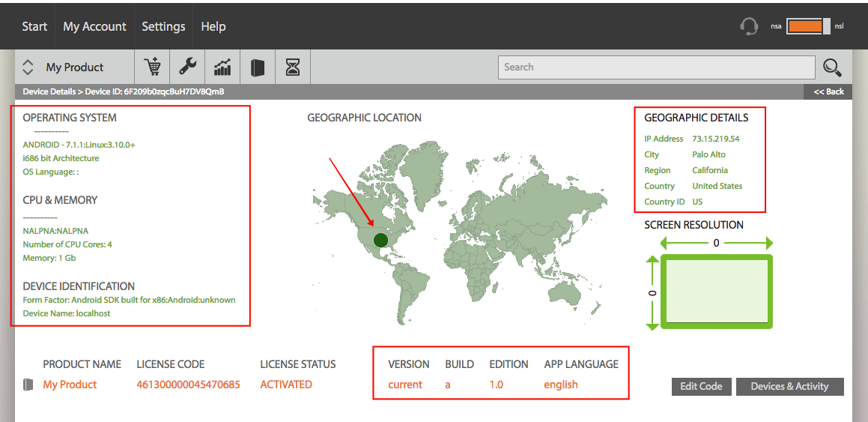Click the shopping cart icon in toolbar
Viewport: 868px width, 422px height.
coord(152,67)
